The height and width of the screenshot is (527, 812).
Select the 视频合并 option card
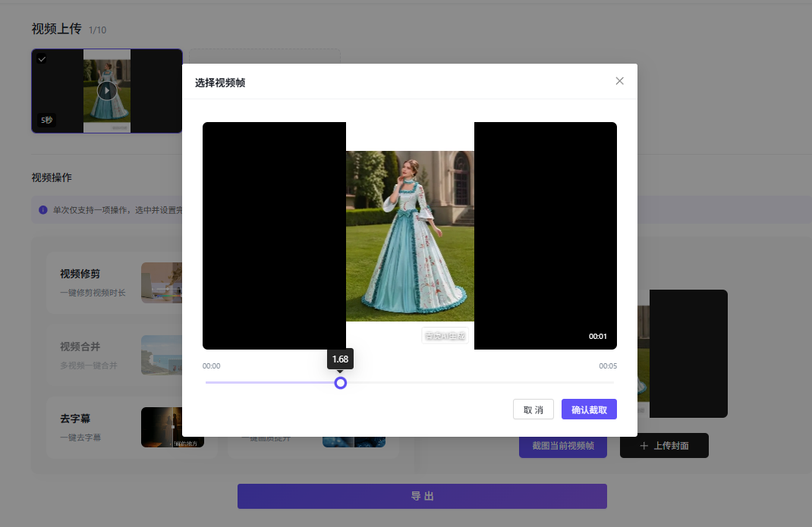click(114, 355)
